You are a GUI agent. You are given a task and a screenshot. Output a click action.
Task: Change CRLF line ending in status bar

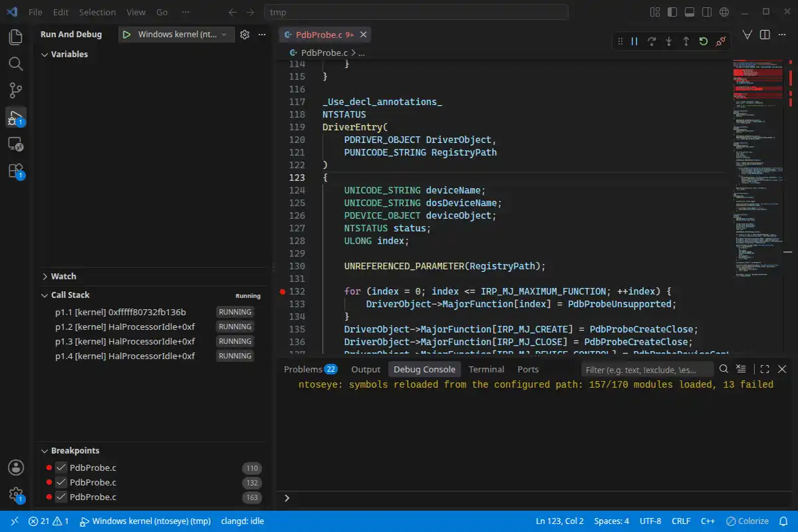pos(682,521)
